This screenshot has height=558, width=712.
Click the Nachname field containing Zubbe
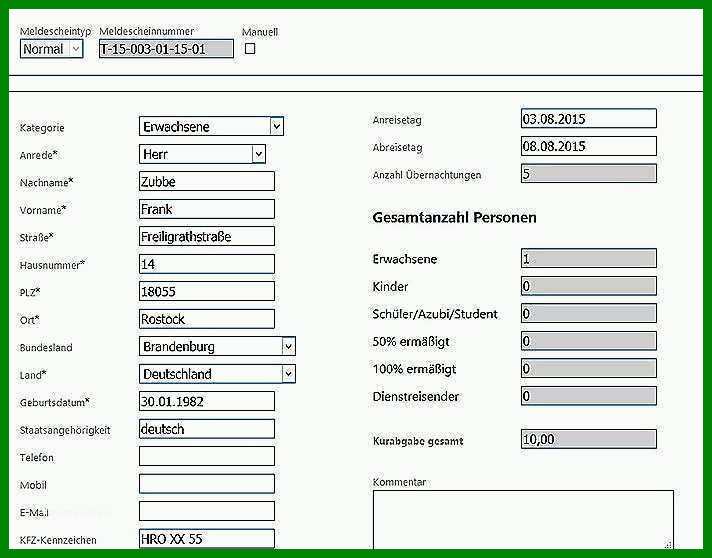point(207,181)
